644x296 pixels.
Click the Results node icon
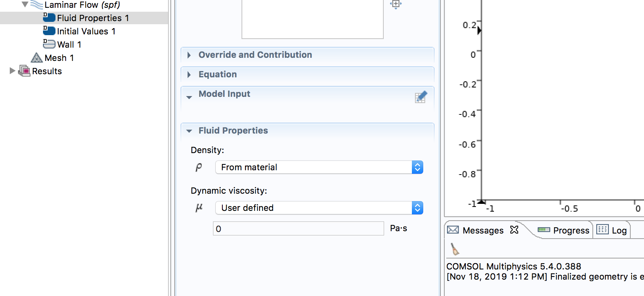(25, 71)
